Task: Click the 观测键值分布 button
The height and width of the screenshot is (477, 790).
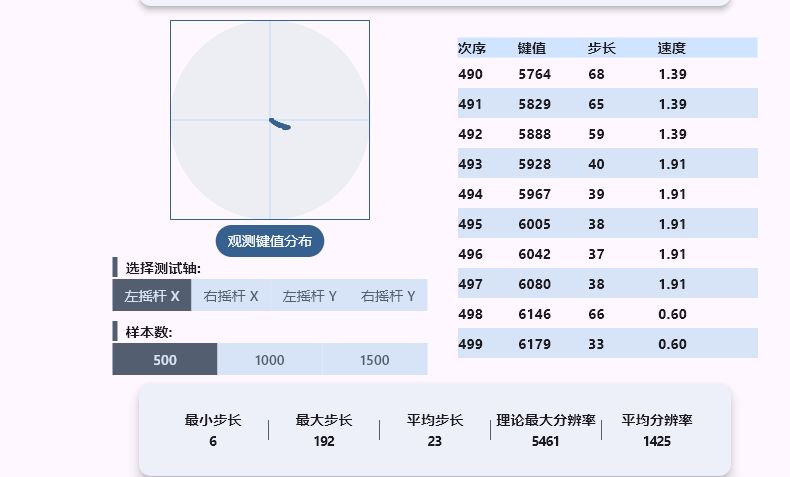Action: coord(270,241)
